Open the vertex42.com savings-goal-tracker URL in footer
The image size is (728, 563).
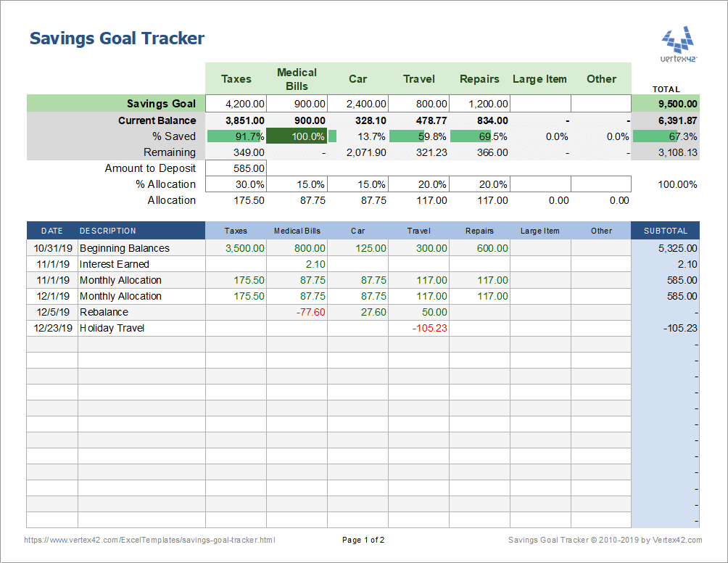coord(149,540)
